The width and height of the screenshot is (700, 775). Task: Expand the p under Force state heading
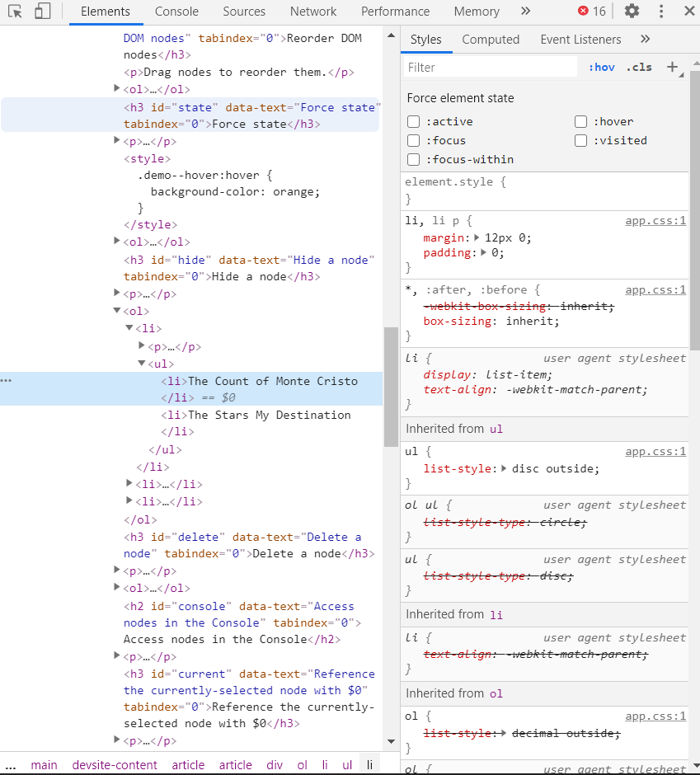(117, 140)
